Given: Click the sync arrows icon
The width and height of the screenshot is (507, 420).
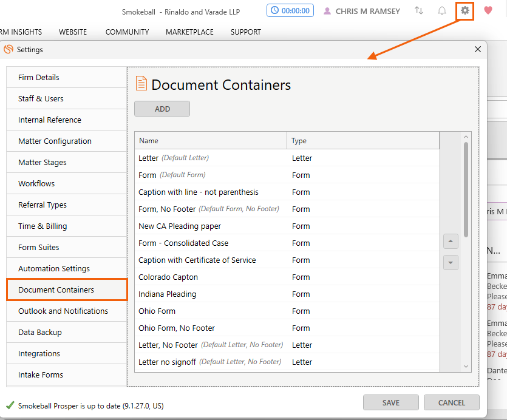Looking at the screenshot, I should tap(418, 10).
